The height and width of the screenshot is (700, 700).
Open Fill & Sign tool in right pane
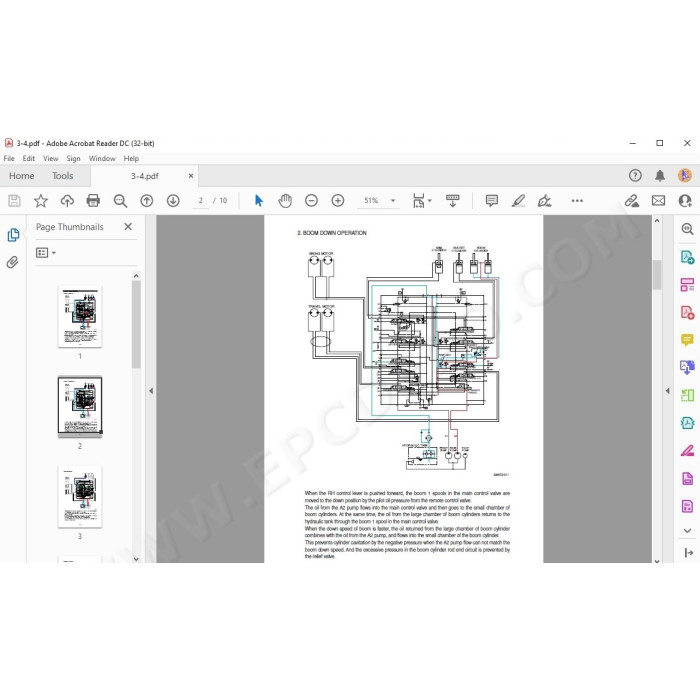coord(688,450)
